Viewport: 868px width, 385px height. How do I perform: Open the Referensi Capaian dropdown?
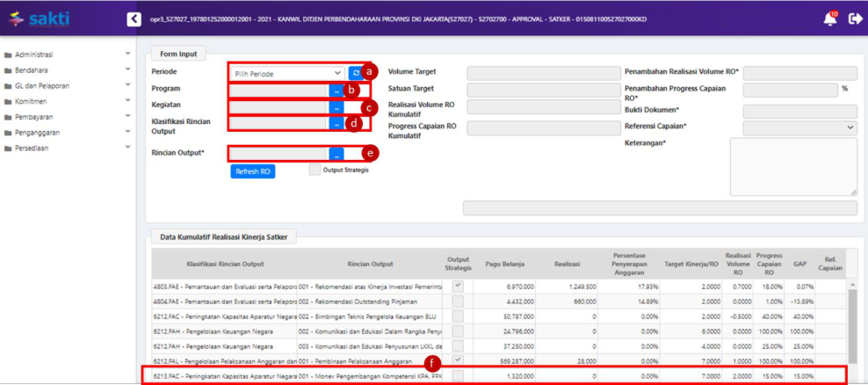(x=799, y=128)
